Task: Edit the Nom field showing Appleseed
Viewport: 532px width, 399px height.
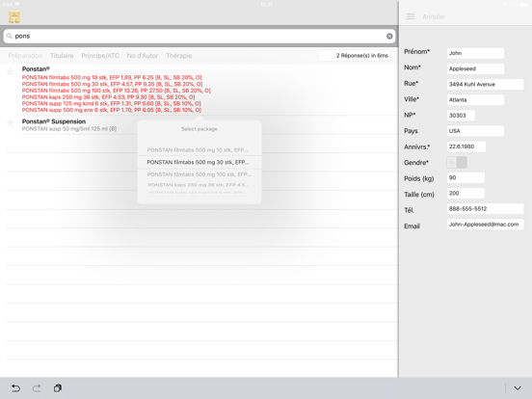Action: (475, 68)
